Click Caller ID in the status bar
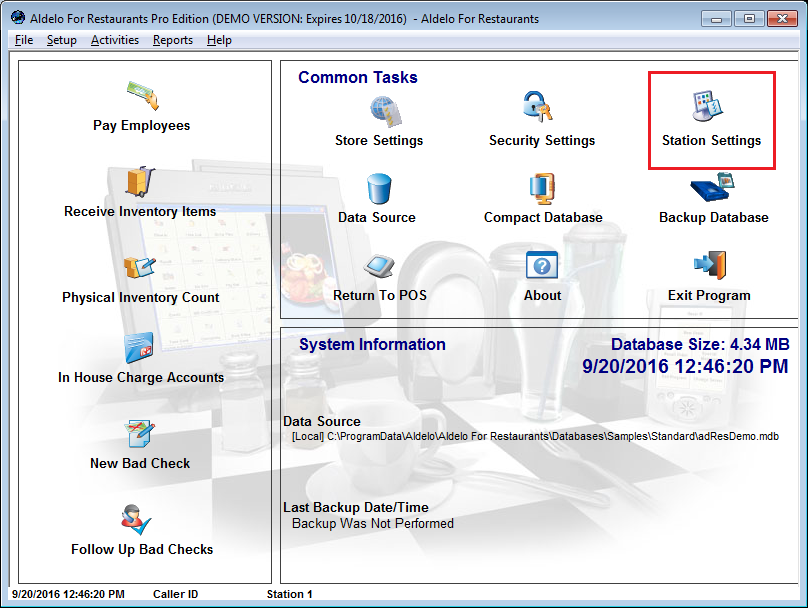This screenshot has height=608, width=808. (x=175, y=594)
